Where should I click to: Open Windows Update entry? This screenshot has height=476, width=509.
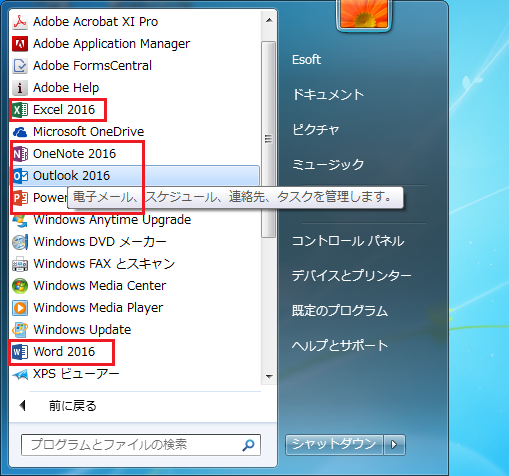[82, 330]
